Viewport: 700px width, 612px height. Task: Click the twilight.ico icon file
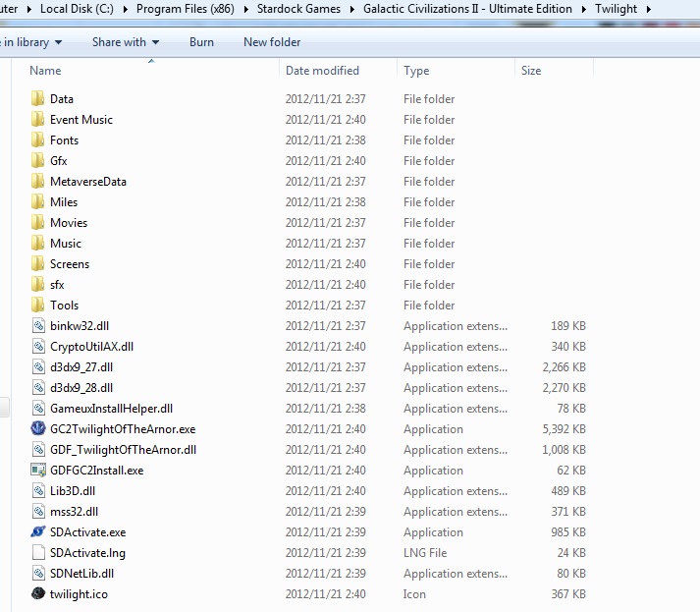click(38, 593)
